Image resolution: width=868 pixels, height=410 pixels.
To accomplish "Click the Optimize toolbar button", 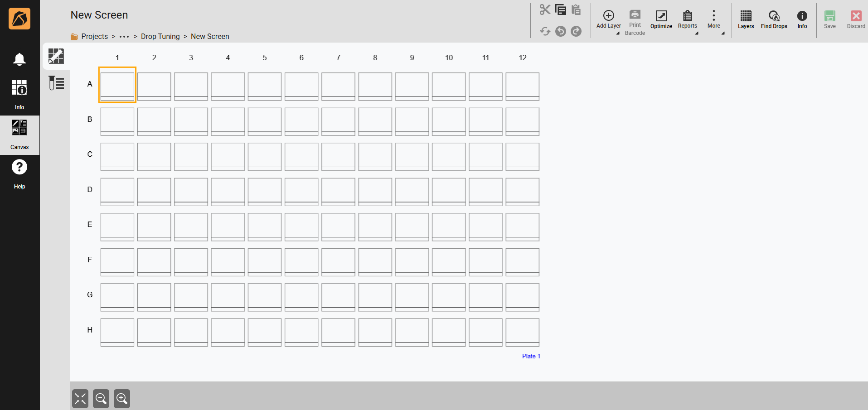I will click(661, 19).
